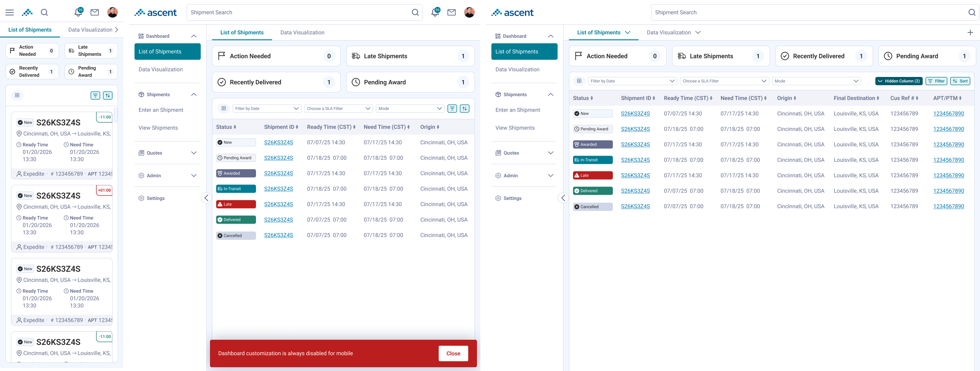Open filter icon in mobile list toolbar
This screenshot has width=980, height=371.
coord(95,95)
